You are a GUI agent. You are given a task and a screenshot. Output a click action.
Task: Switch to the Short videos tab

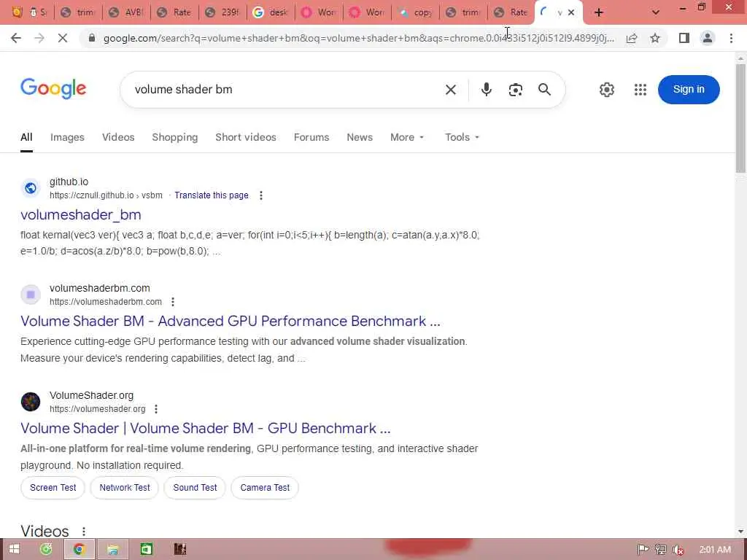point(246,137)
